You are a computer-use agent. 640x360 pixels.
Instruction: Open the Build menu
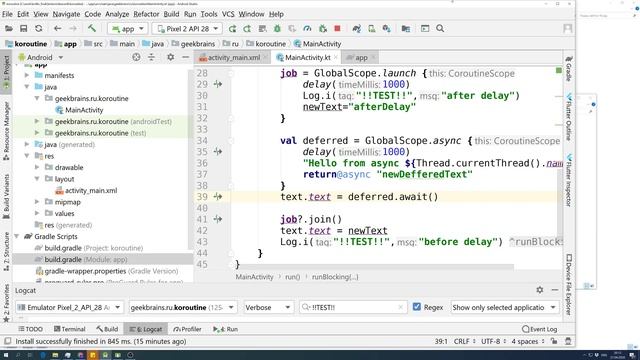click(171, 14)
